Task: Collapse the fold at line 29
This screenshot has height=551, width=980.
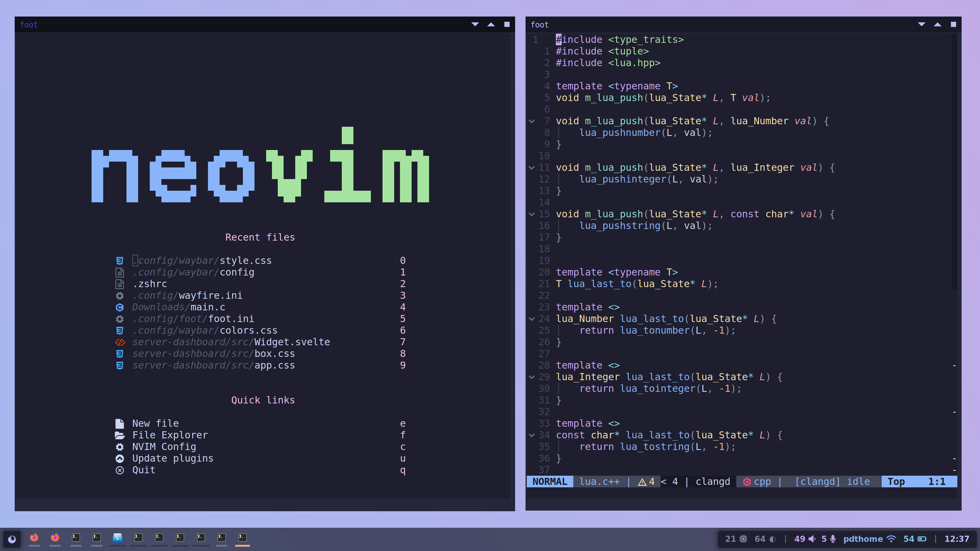Action: [532, 377]
